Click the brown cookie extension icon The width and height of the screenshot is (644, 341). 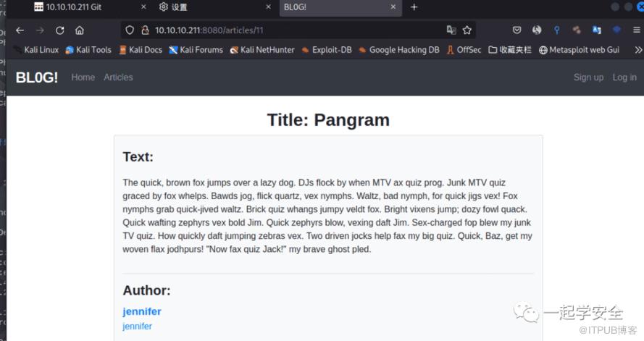[577, 30]
